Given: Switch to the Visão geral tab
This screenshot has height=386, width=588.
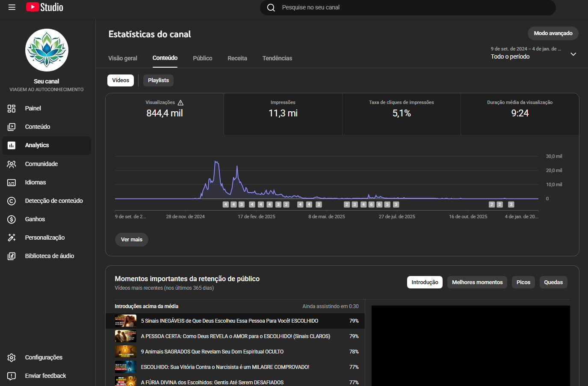Looking at the screenshot, I should (x=123, y=58).
